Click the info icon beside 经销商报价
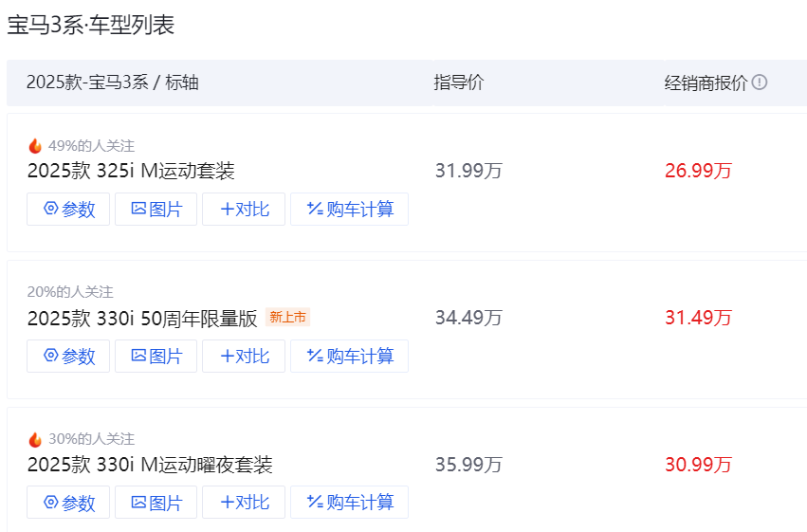This screenshot has width=807, height=532. point(760,83)
